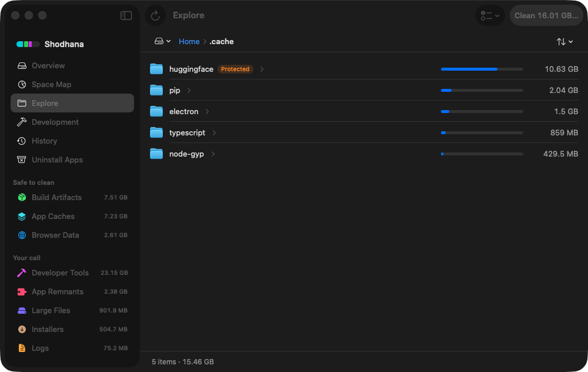Click the Shodhana app logo
588x372 pixels.
tap(28, 44)
